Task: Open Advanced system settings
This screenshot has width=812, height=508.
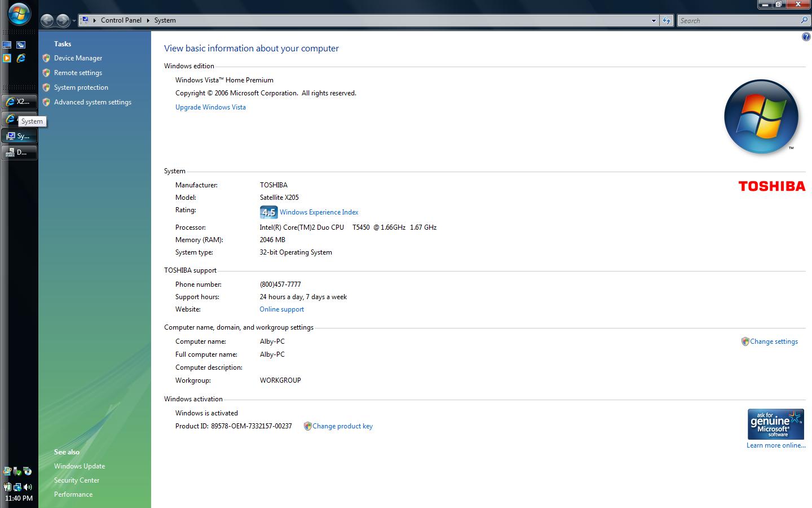Action: click(x=92, y=102)
